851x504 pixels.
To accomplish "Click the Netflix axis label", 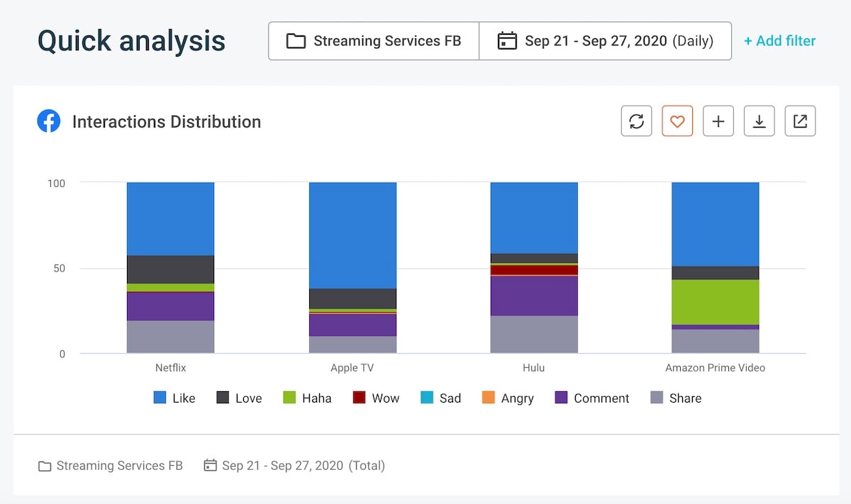I will click(x=171, y=368).
